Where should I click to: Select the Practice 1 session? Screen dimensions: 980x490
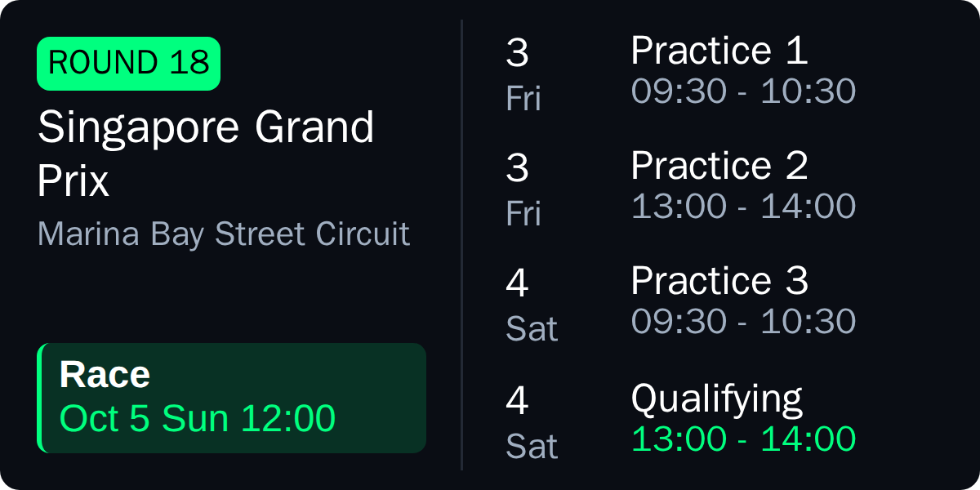[719, 51]
